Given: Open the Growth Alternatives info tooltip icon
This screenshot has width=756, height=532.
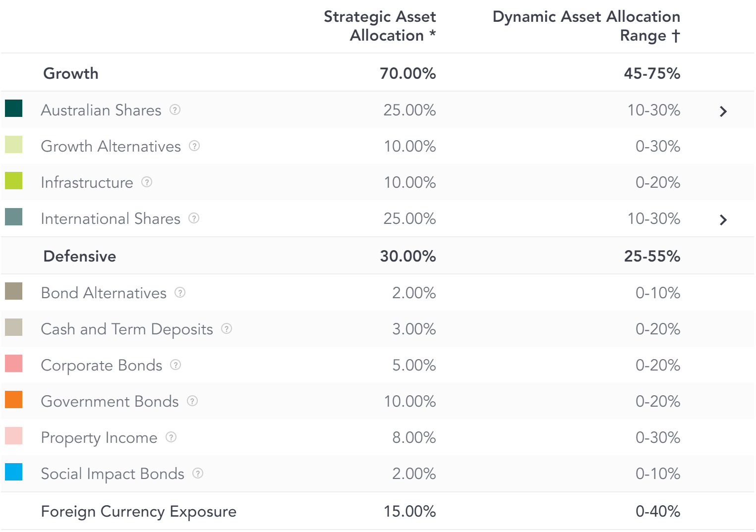Looking at the screenshot, I should [194, 146].
